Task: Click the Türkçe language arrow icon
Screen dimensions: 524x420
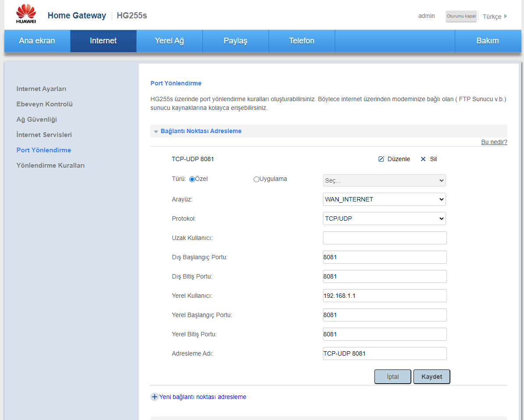Action: pyautogui.click(x=506, y=16)
